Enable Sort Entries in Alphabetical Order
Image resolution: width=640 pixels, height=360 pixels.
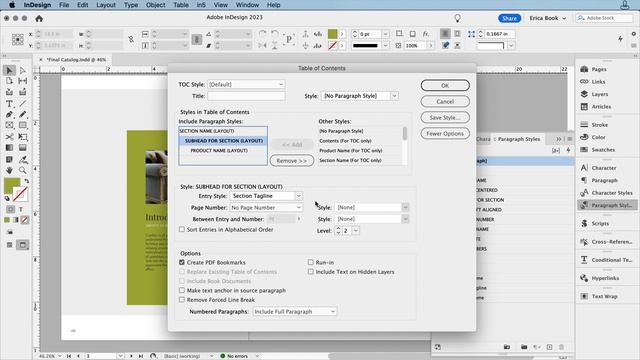click(x=182, y=229)
